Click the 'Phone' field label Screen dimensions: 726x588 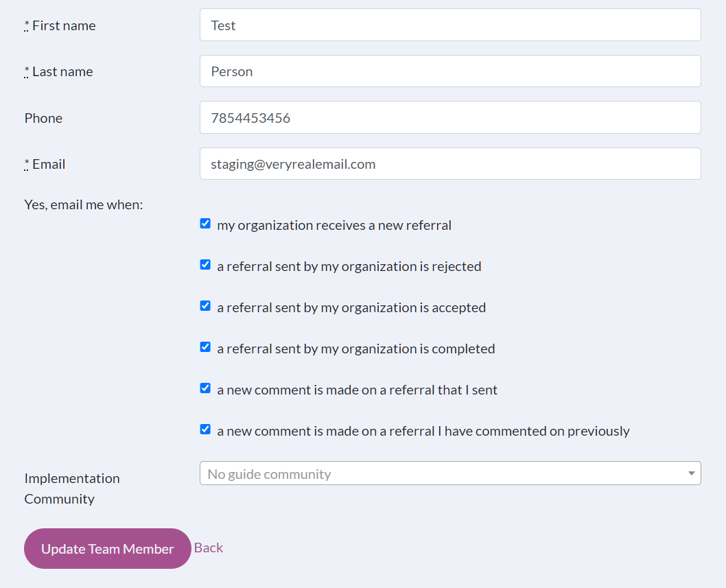pos(43,118)
